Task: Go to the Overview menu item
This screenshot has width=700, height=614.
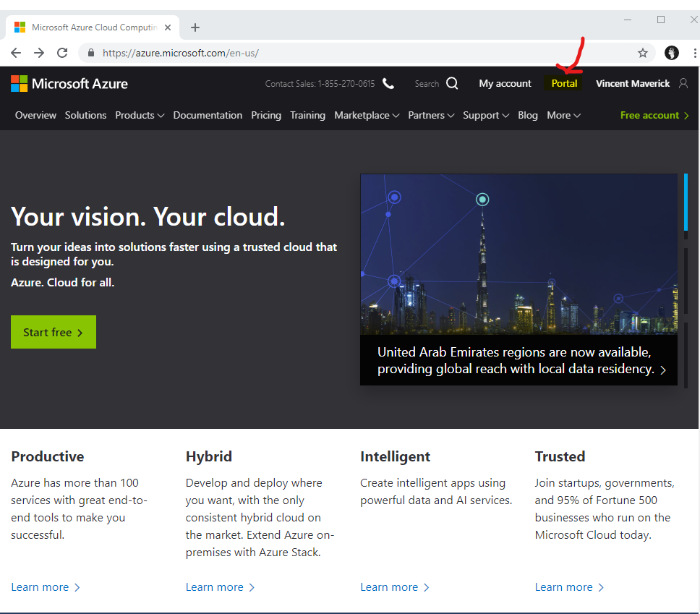Action: pos(35,115)
